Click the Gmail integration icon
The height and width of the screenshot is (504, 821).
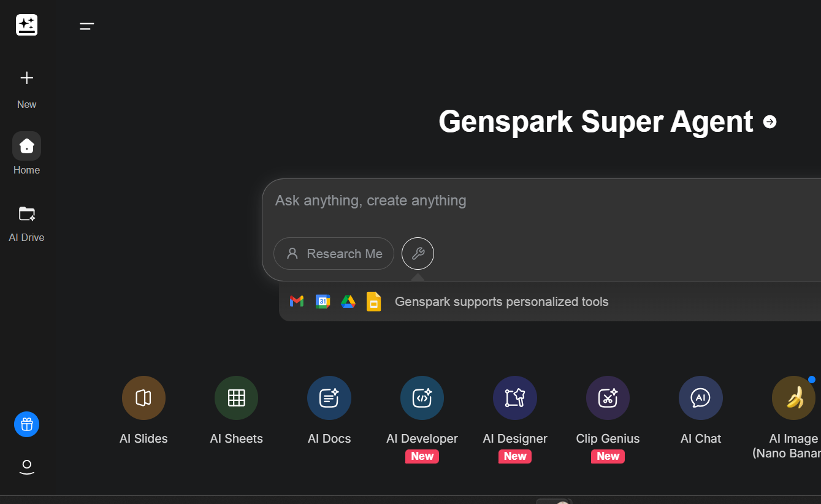pyautogui.click(x=297, y=302)
